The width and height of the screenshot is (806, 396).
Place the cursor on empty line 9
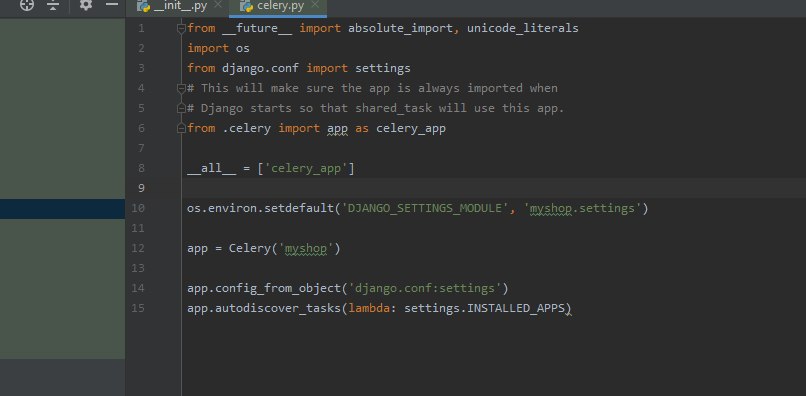(493, 188)
